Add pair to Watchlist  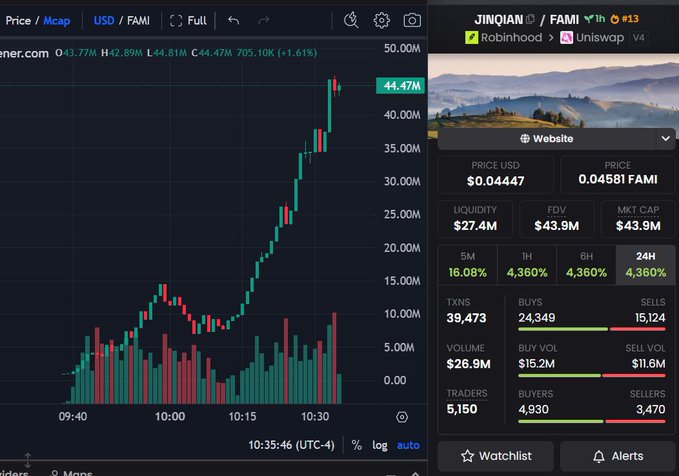tap(495, 456)
